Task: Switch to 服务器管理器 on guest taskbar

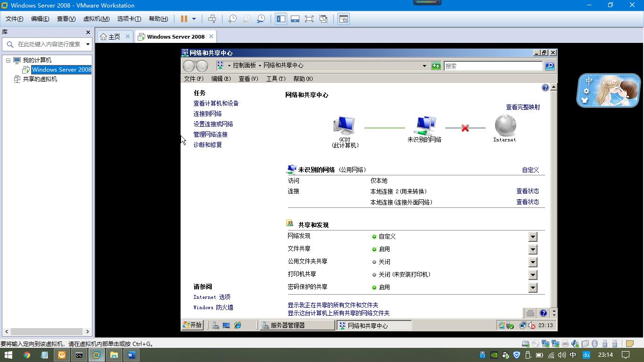Action: (x=297, y=325)
